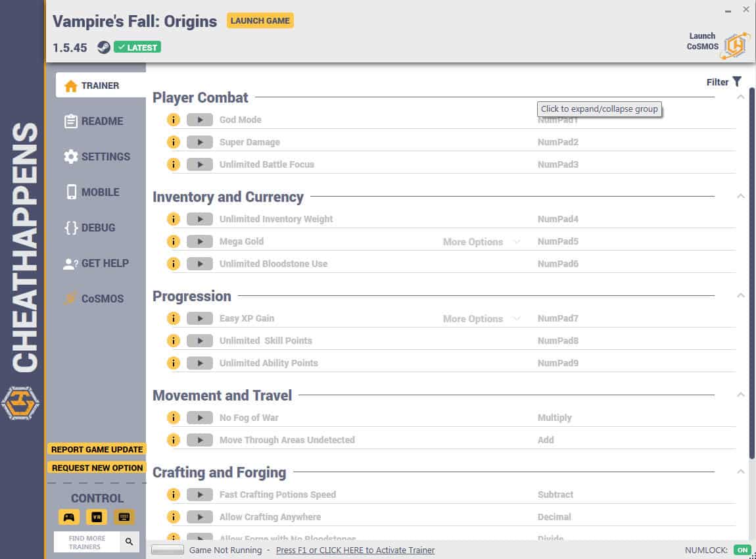
Task: Click REPORT GAME UPDATE button
Action: coord(97,450)
